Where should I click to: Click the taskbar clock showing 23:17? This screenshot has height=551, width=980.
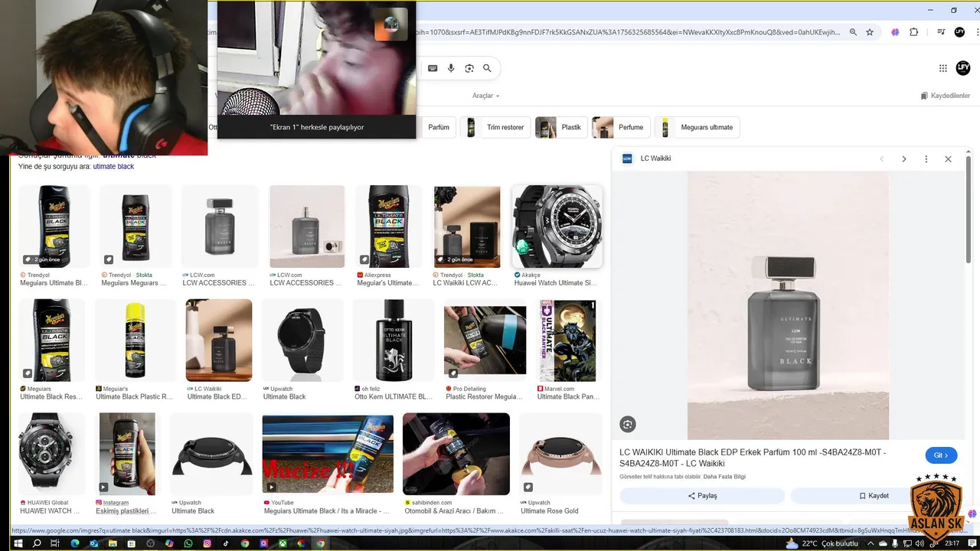point(952,543)
